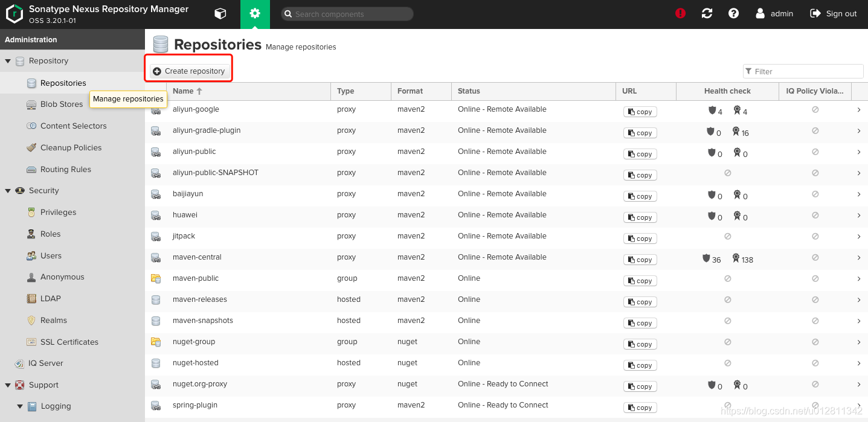This screenshot has width=868, height=422.
Task: Click security shield icon for aliyun-google
Action: coord(712,110)
